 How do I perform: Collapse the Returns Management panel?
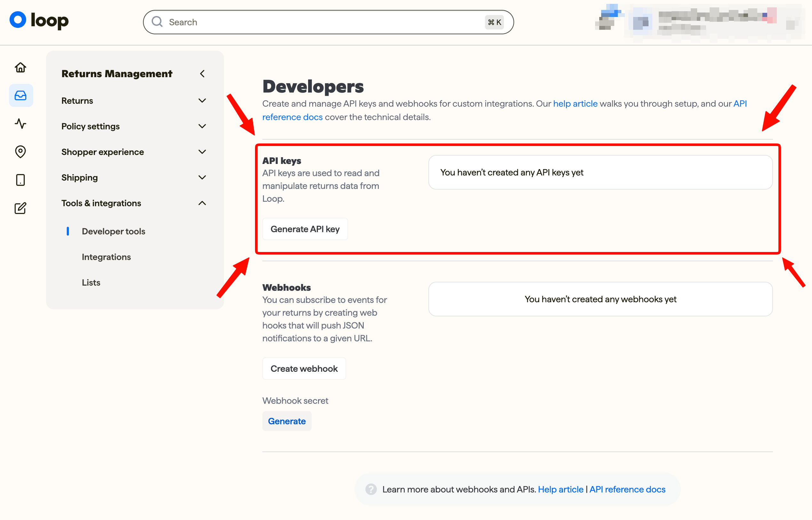point(202,74)
